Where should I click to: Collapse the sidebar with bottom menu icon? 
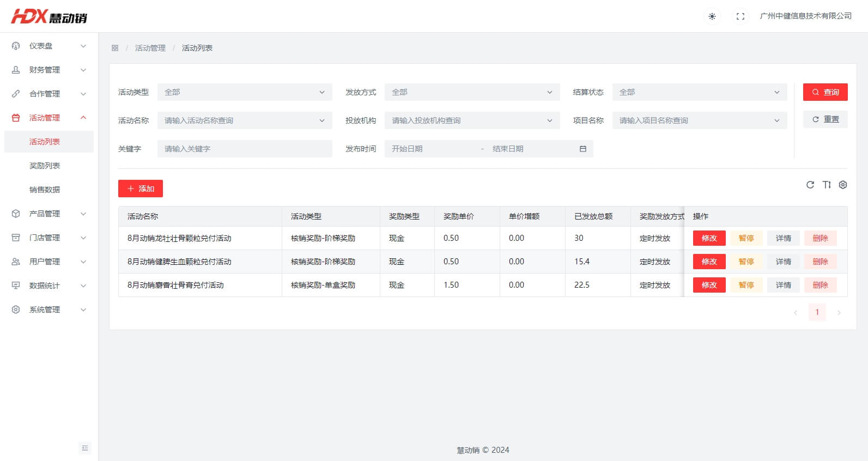pyautogui.click(x=85, y=448)
